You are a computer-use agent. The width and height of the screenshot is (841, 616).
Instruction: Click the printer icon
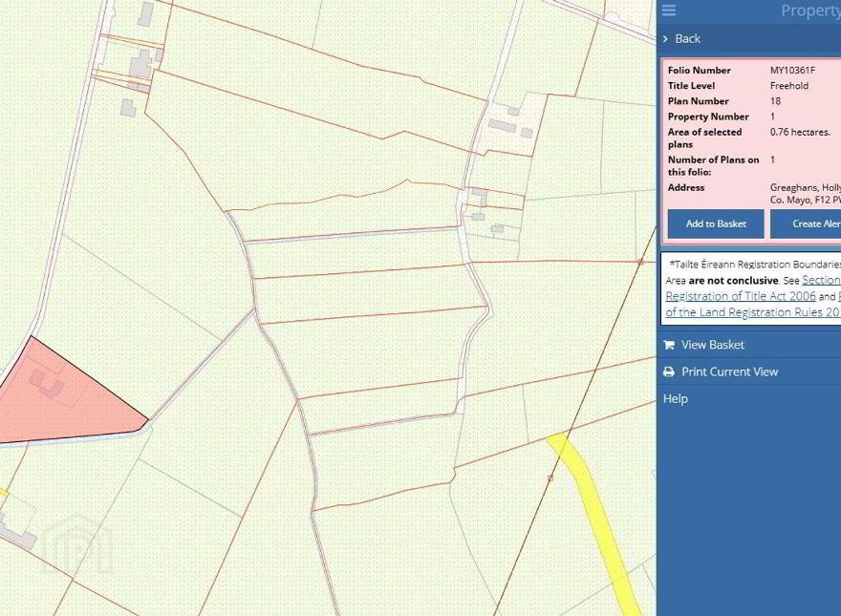[669, 372]
